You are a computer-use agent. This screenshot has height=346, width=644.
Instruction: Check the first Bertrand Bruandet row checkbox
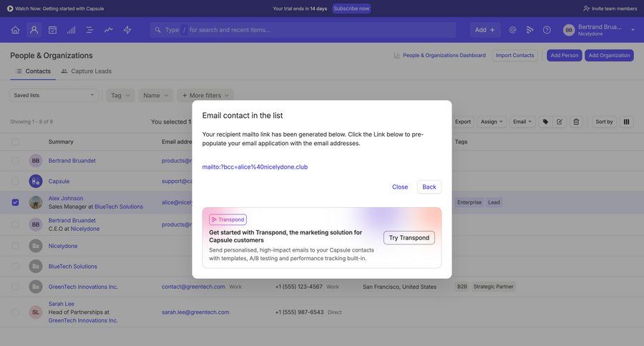pyautogui.click(x=15, y=160)
